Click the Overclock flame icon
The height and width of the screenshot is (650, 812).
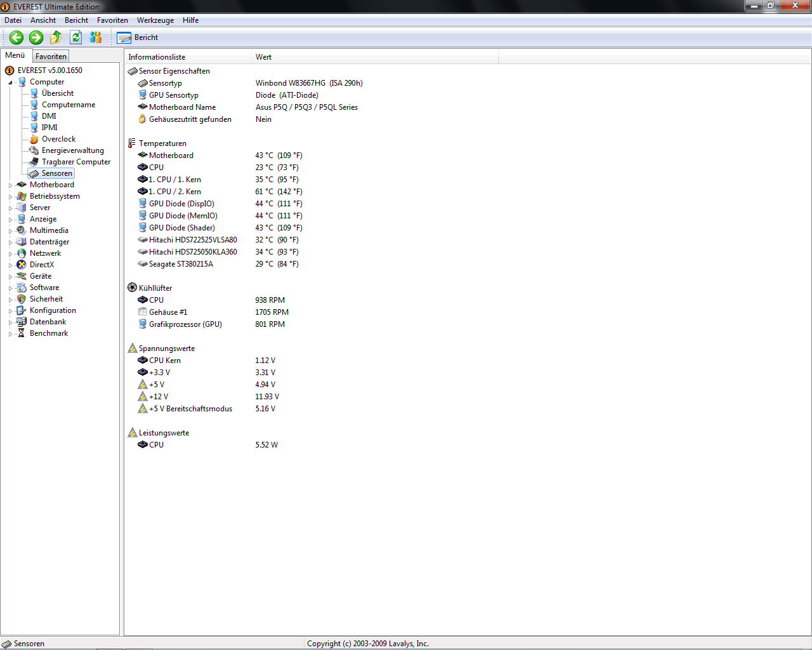34,139
